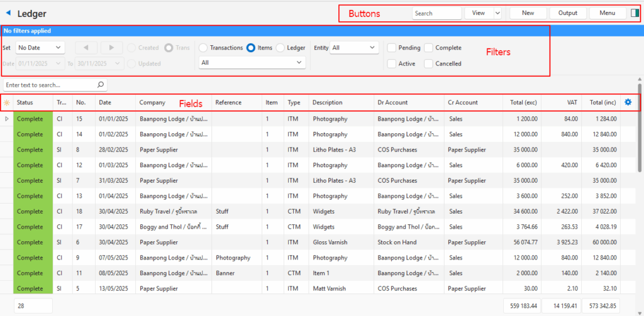Open the Set date dropdown
The image size is (644, 316).
(x=40, y=48)
